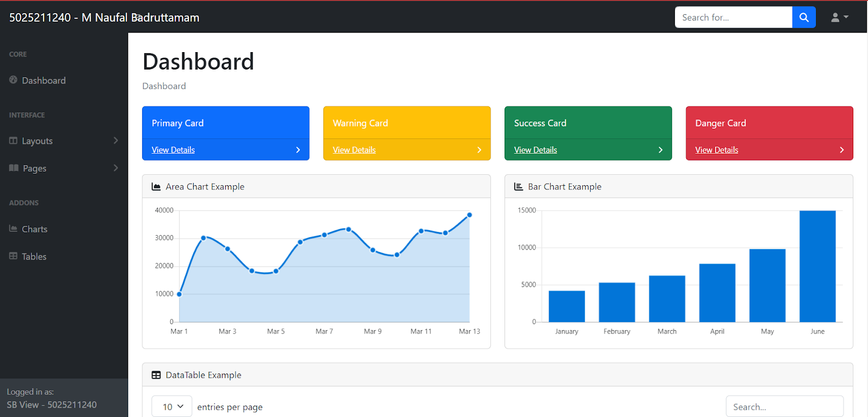Image resolution: width=868 pixels, height=417 pixels.
Task: Click View Details on Danger Card
Action: click(x=717, y=150)
